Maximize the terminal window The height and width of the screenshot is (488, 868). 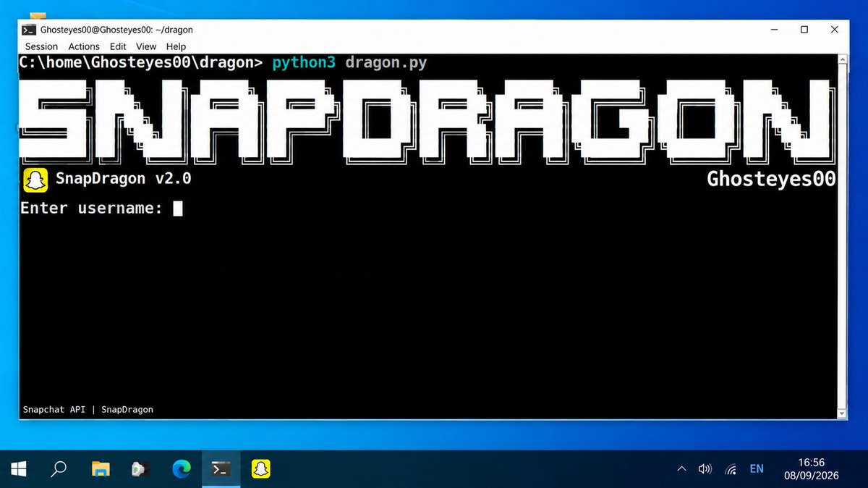[x=804, y=30]
